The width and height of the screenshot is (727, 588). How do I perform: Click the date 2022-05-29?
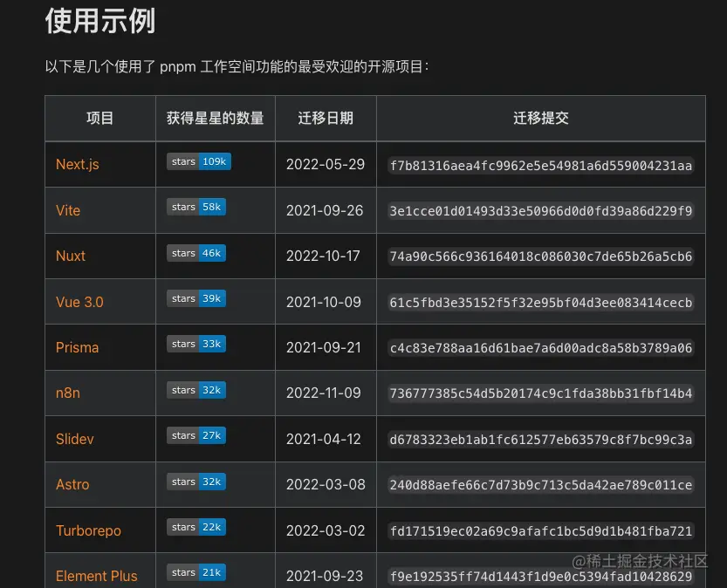coord(326,165)
